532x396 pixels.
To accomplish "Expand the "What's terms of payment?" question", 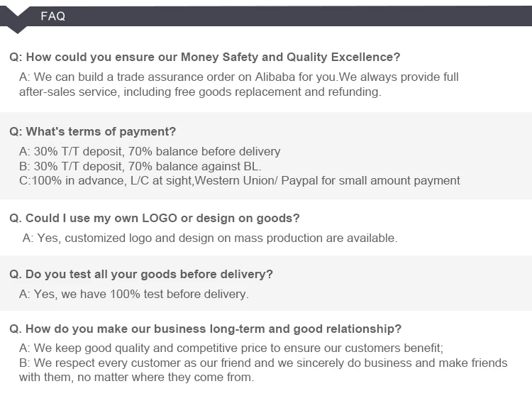I will 92,131.
